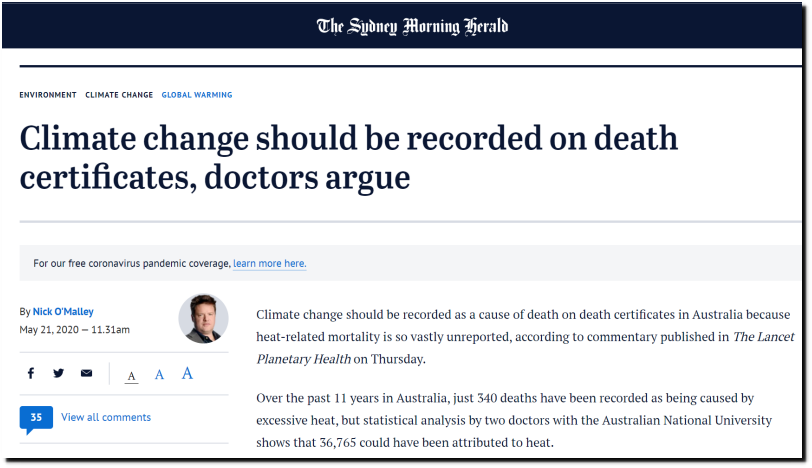Viewport: 812px width, 468px height.
Task: Click 'View all comments' link
Action: pos(106,417)
